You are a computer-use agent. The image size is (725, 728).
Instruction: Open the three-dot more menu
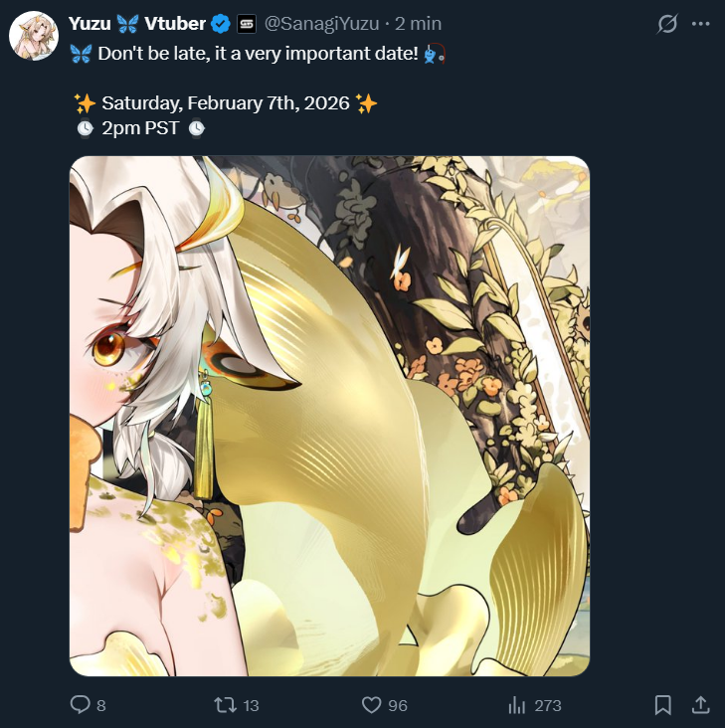pyautogui.click(x=700, y=24)
